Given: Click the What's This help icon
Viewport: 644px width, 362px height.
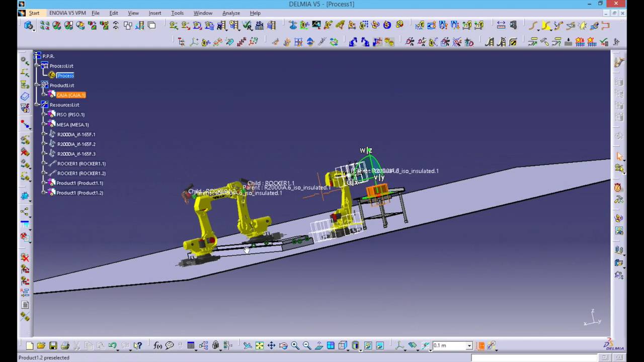Looking at the screenshot, I should (137, 346).
